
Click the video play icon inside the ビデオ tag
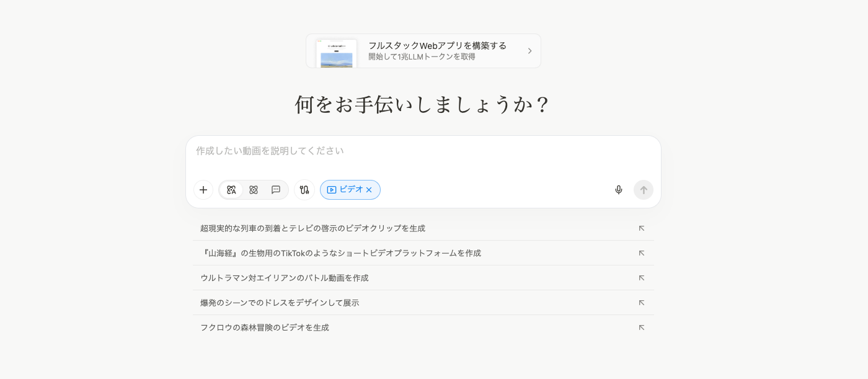[x=333, y=190]
